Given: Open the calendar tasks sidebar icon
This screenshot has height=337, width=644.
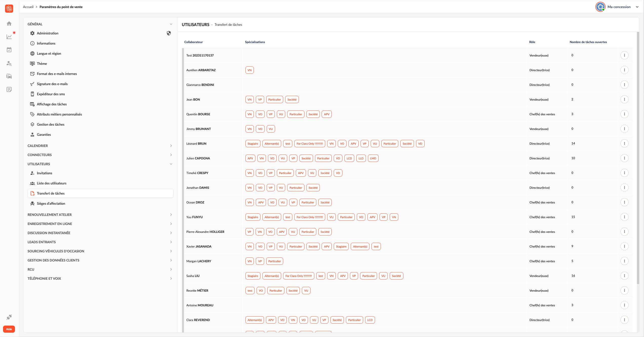Looking at the screenshot, I should tap(9, 50).
